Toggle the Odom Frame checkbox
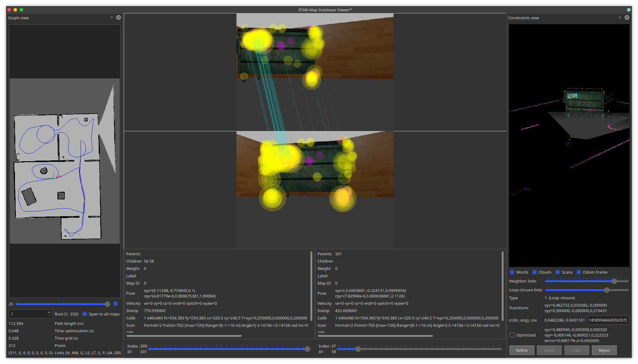This screenshot has height=364, width=638. coord(579,272)
